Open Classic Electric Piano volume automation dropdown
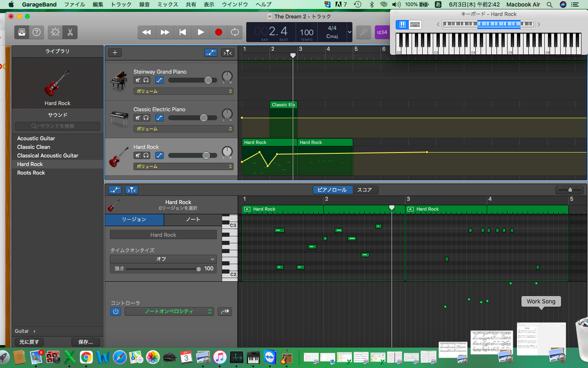 point(183,129)
